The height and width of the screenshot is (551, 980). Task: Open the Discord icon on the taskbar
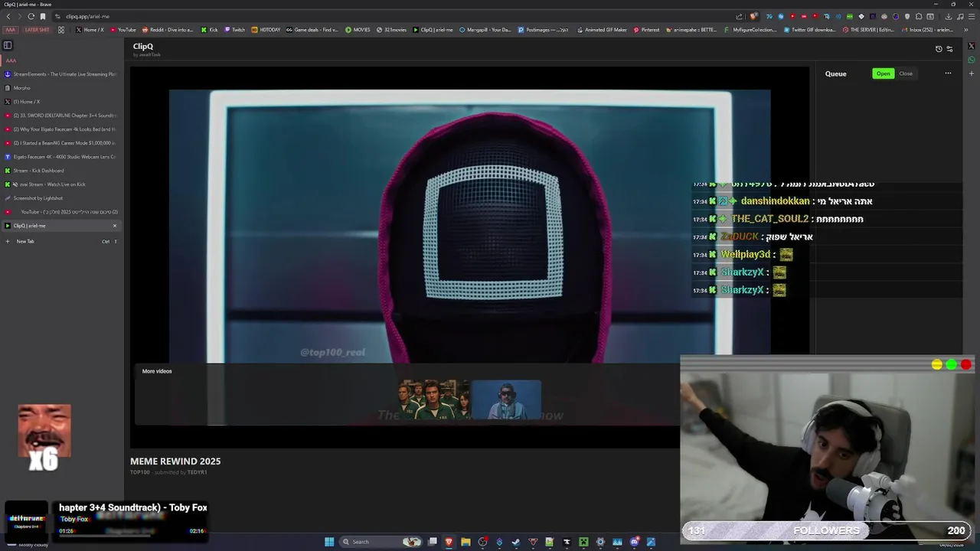tap(635, 542)
